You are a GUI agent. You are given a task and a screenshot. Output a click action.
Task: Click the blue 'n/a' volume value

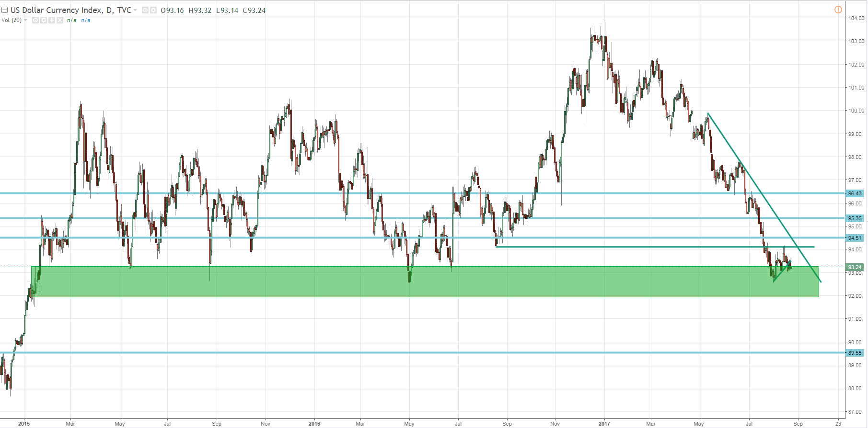(86, 20)
